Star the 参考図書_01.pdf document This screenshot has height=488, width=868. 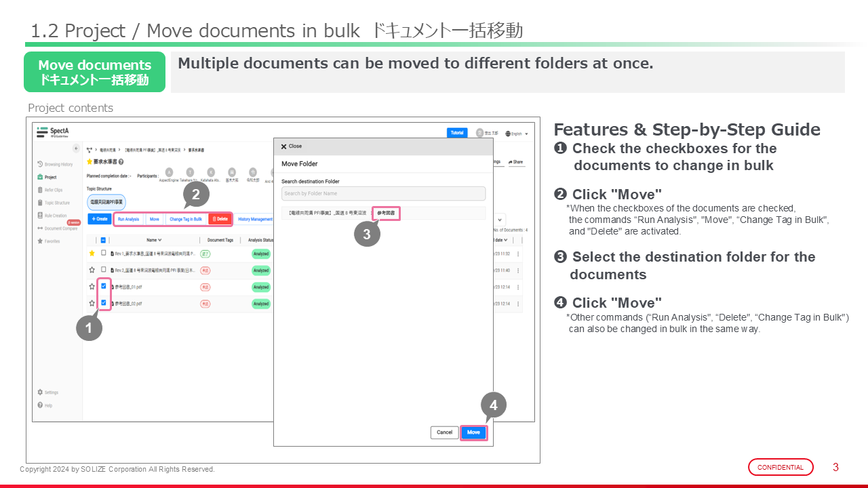pyautogui.click(x=92, y=287)
